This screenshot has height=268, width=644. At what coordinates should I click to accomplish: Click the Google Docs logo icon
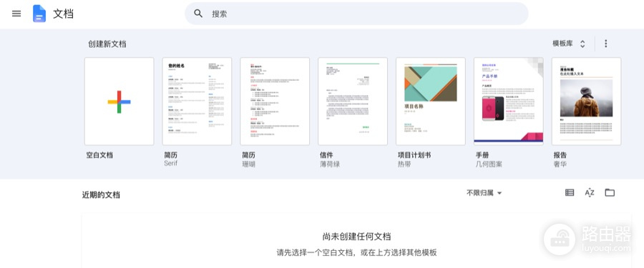tap(39, 14)
